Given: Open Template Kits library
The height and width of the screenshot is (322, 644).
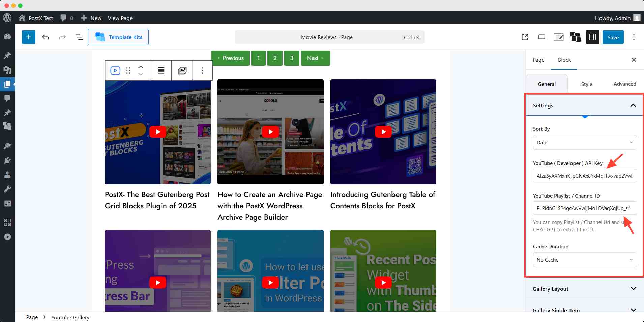Looking at the screenshot, I should [118, 37].
